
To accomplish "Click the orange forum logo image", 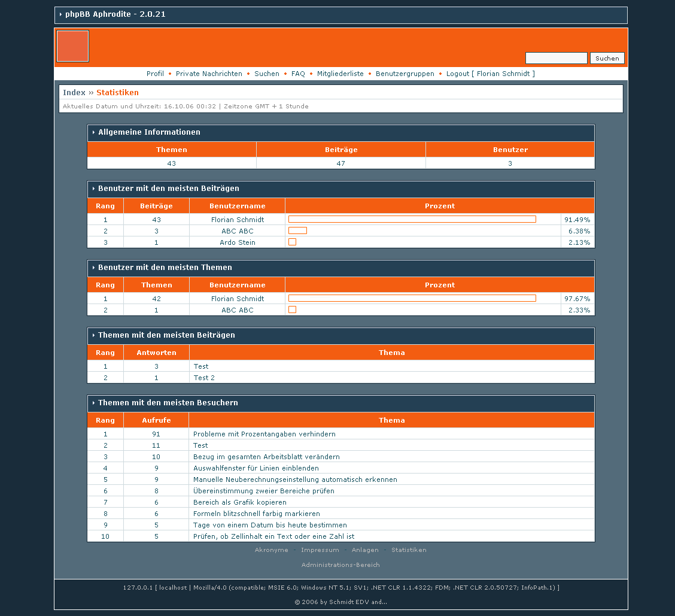I will [x=72, y=46].
